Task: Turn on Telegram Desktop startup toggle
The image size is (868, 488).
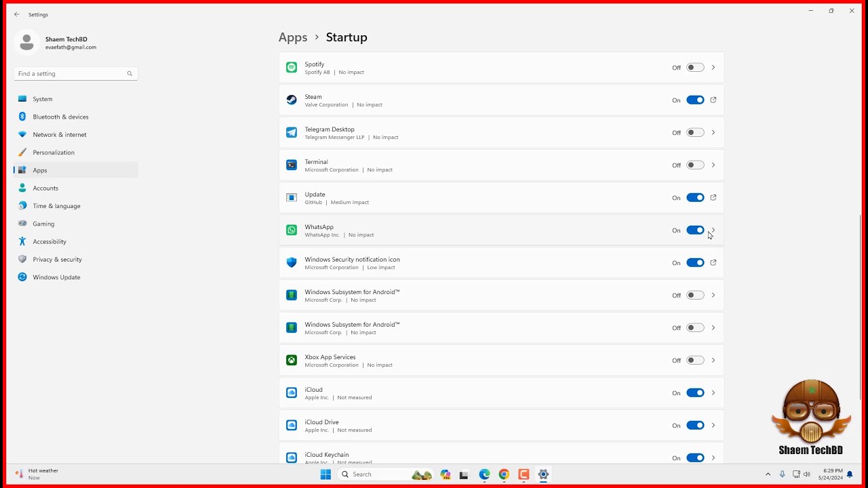Action: tap(695, 133)
